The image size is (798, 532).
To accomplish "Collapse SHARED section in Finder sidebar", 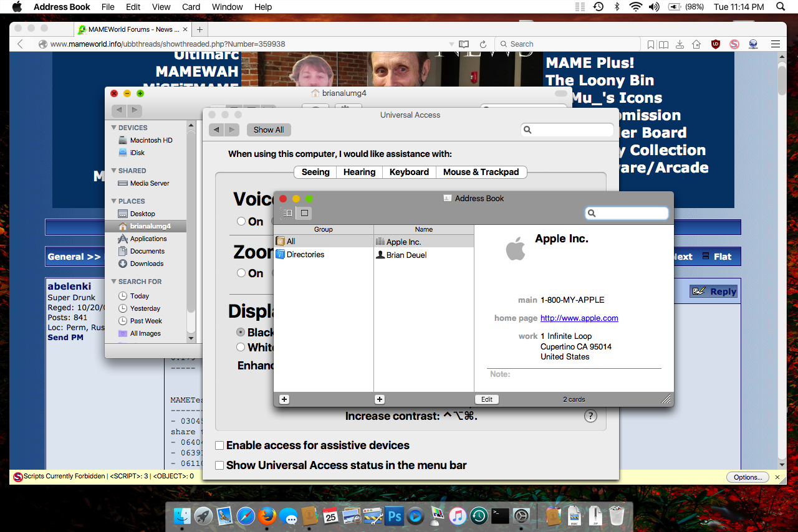I will pos(113,171).
